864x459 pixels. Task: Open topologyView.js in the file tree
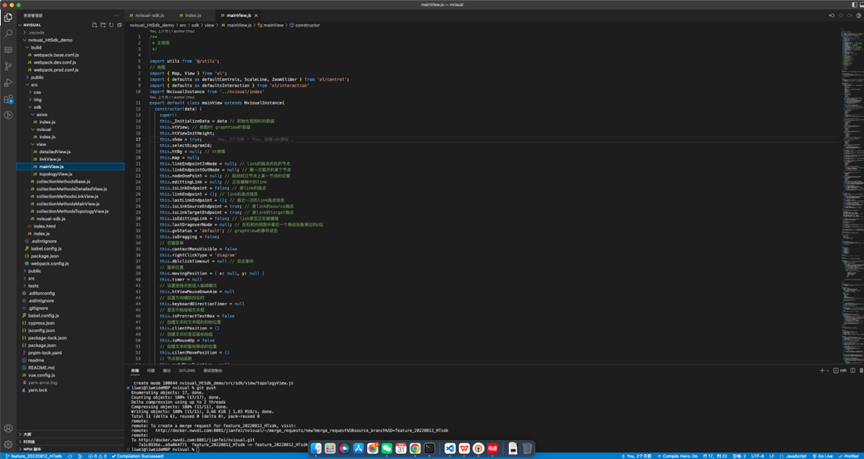(55, 174)
